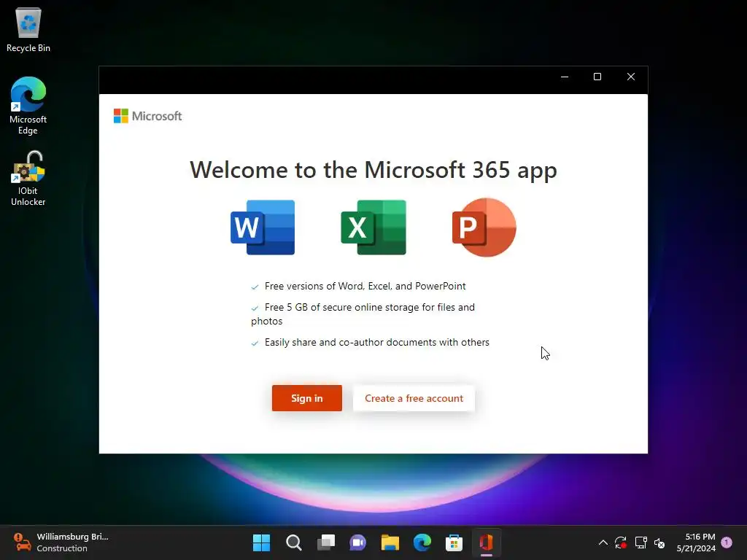The image size is (747, 560).
Task: Click the Microsoft 365 taskbar icon
Action: [x=486, y=542]
